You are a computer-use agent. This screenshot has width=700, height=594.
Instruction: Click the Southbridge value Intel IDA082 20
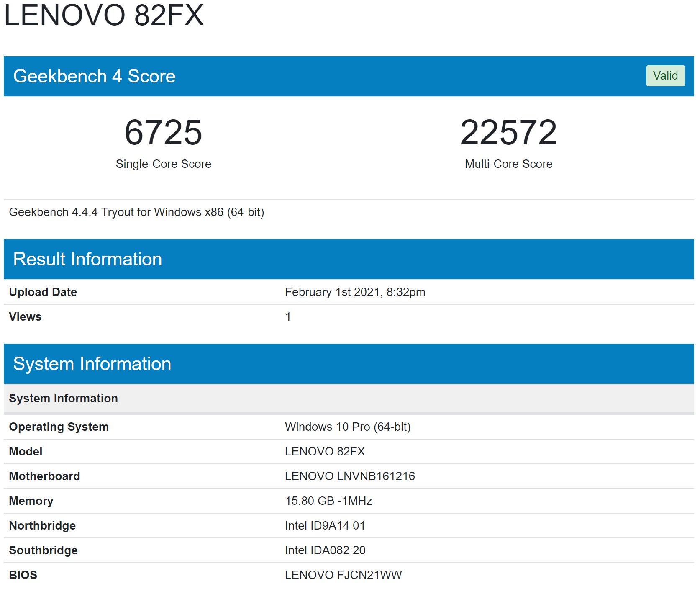[325, 550]
